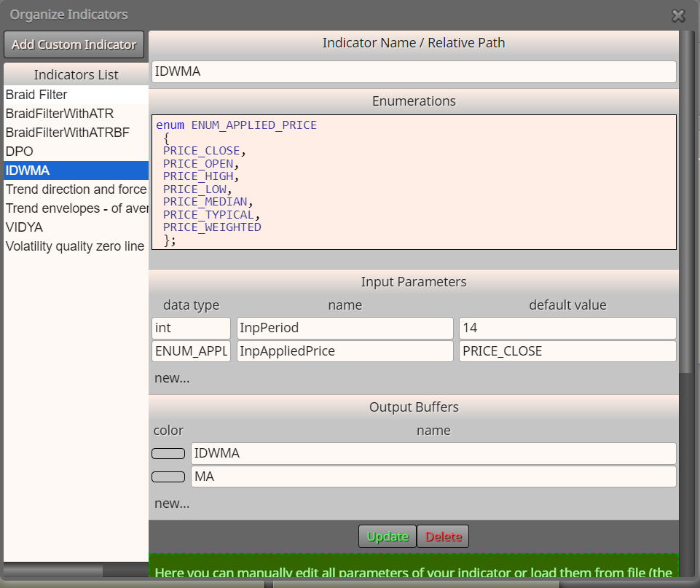Click Add Custom Indicator button
This screenshot has height=588, width=700.
tap(74, 44)
